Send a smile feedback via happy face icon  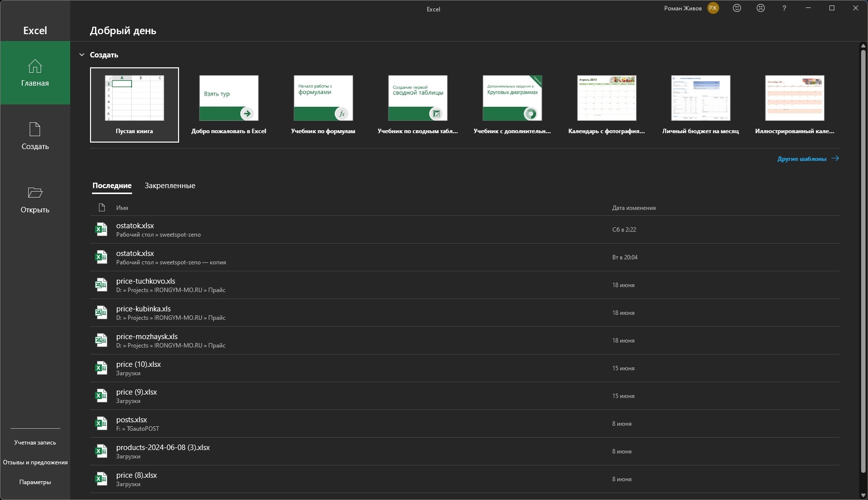(x=737, y=8)
